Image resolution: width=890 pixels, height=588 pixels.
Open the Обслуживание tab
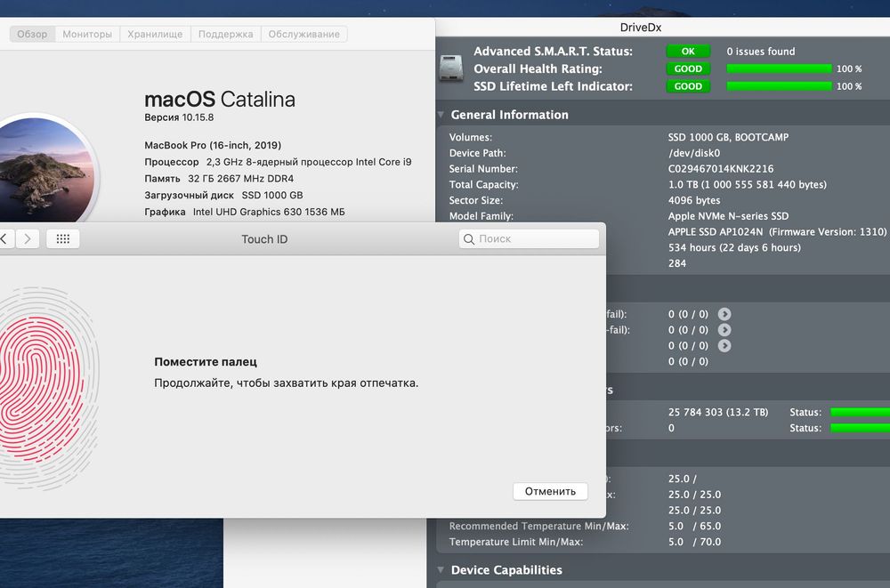tap(304, 34)
